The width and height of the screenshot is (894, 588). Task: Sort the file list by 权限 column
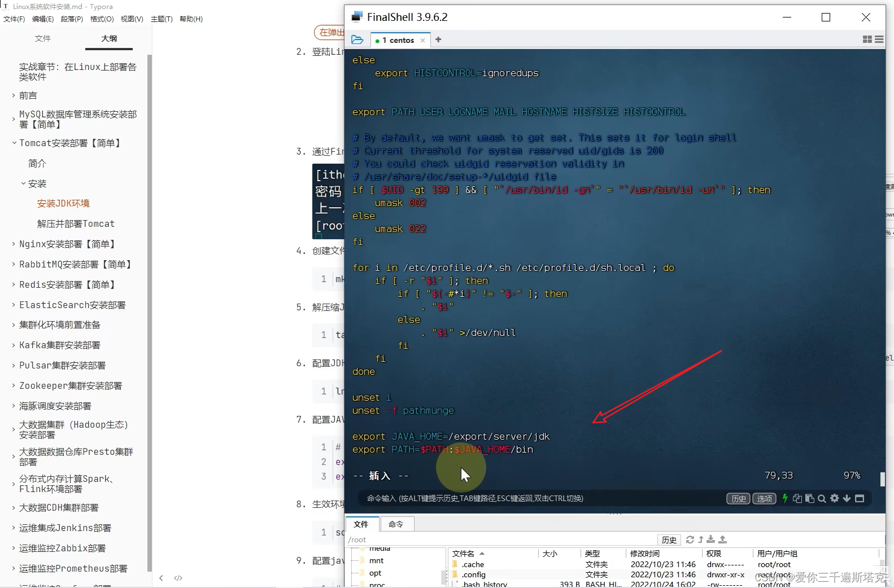[727, 554]
